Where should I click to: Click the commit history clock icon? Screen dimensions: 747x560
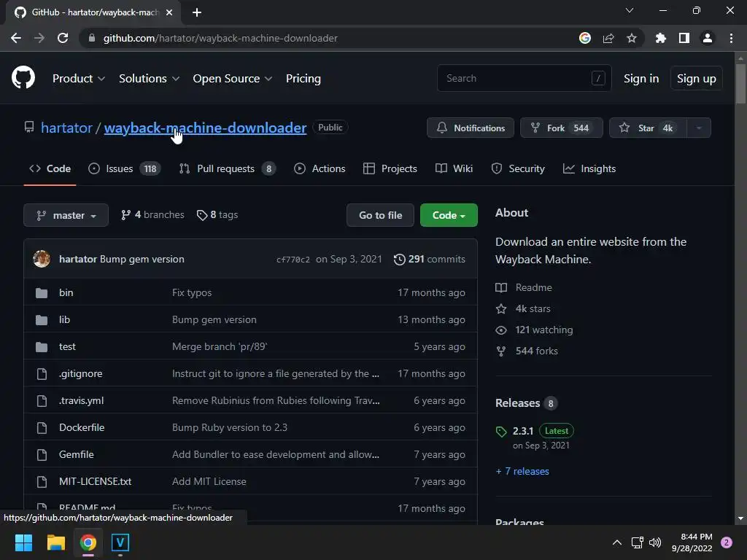click(399, 259)
